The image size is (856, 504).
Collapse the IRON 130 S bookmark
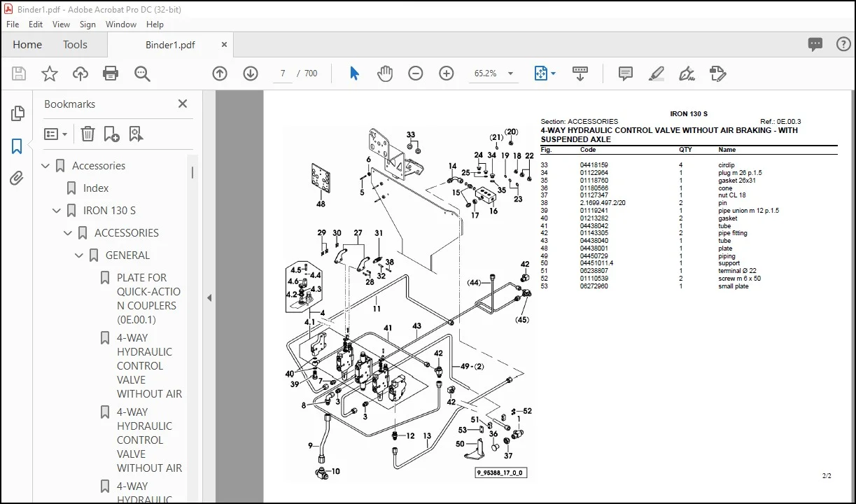pyautogui.click(x=57, y=211)
